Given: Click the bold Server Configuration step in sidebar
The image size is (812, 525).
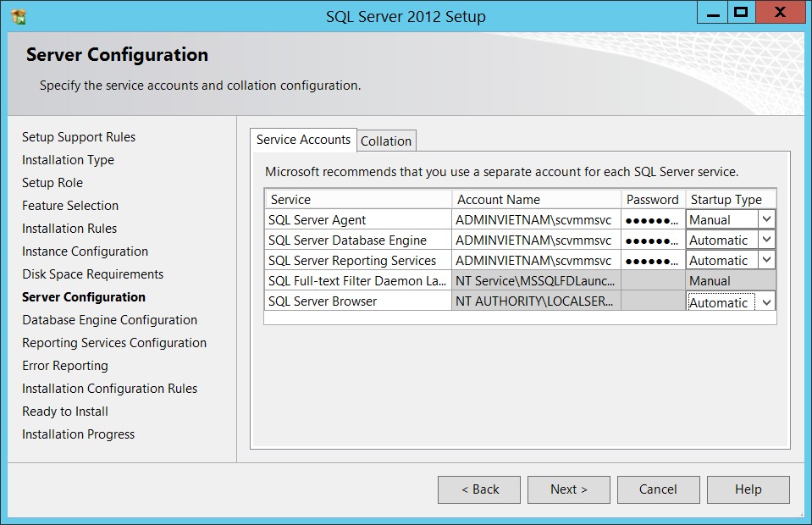Looking at the screenshot, I should click(83, 297).
